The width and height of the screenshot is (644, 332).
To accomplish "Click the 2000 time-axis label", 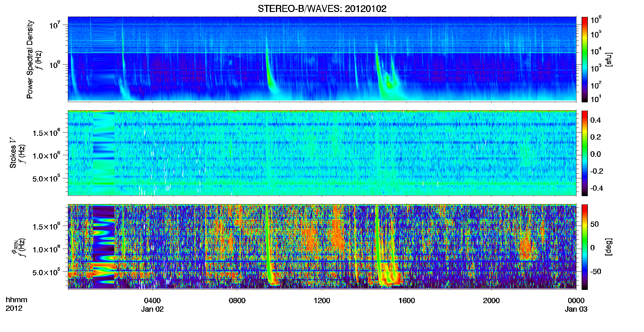I will click(491, 300).
